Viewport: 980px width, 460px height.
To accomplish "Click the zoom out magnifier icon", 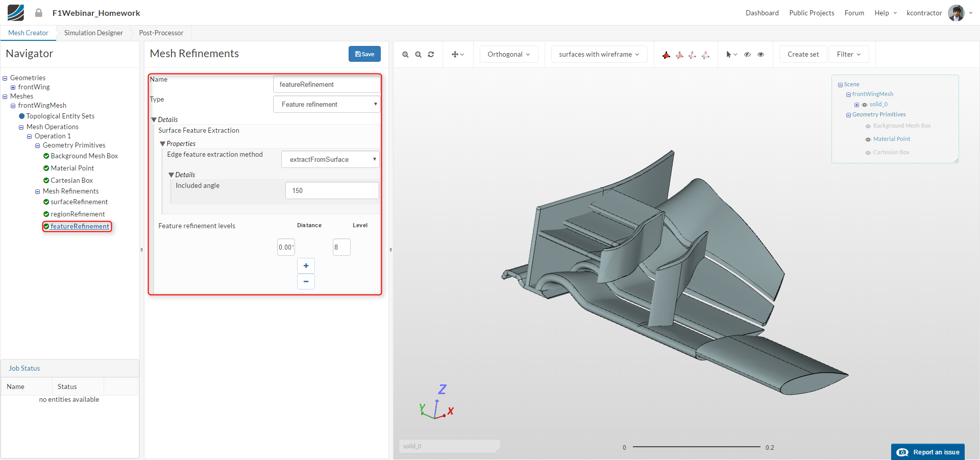I will 418,55.
